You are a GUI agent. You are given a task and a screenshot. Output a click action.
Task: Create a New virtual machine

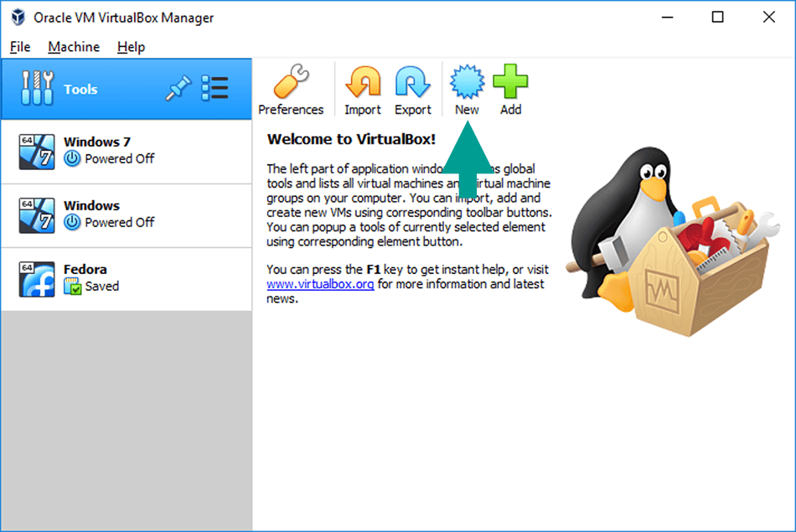(467, 90)
